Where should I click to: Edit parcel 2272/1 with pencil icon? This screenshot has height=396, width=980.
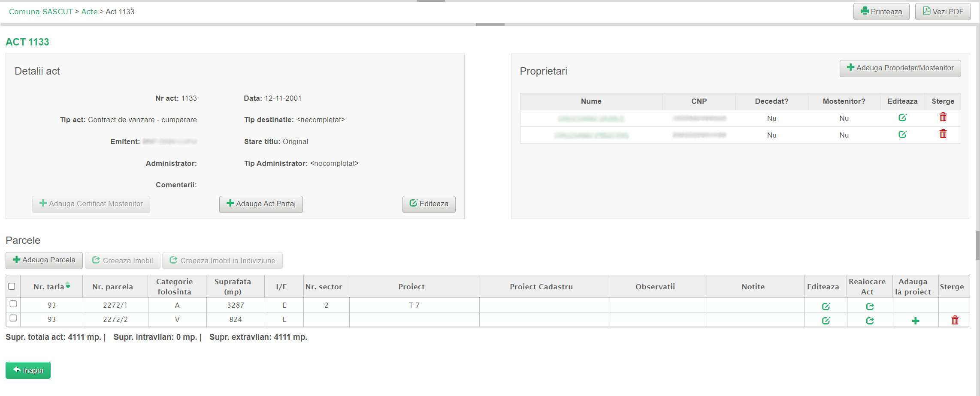[x=826, y=306]
